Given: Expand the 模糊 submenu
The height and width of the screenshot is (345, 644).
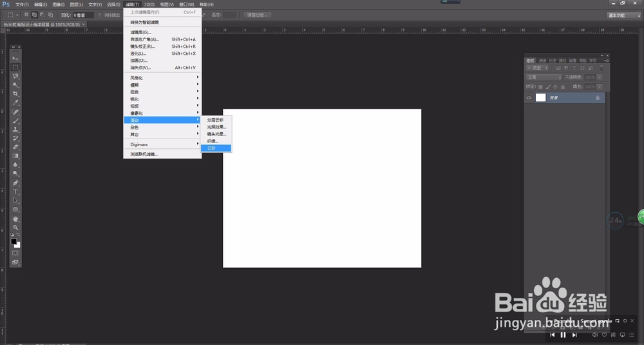Looking at the screenshot, I should 162,84.
